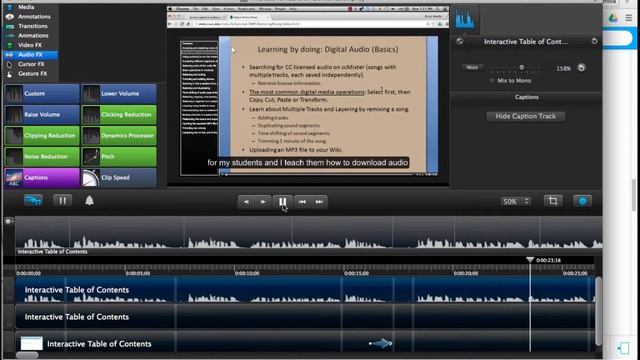Reset gain using icon next to 158%
The image size is (640, 360).
pyautogui.click(x=582, y=68)
